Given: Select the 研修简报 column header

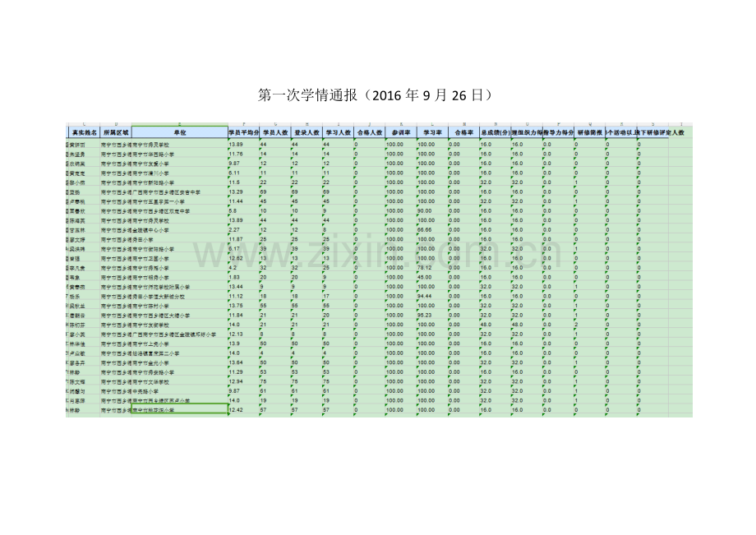Looking at the screenshot, I should click(590, 132).
